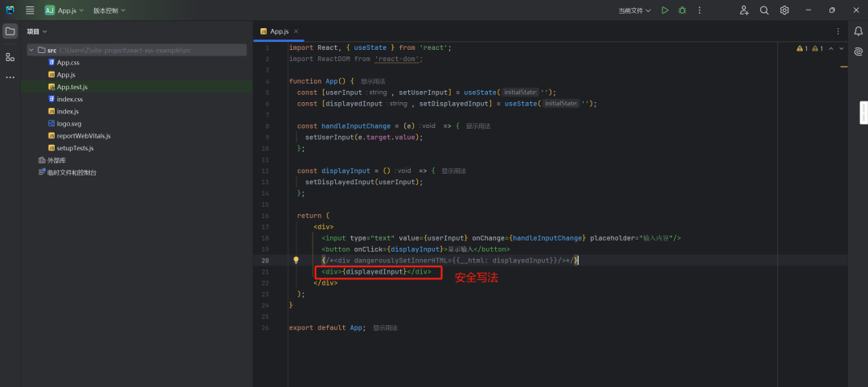
Task: Open IDE settings gear icon
Action: point(784,10)
